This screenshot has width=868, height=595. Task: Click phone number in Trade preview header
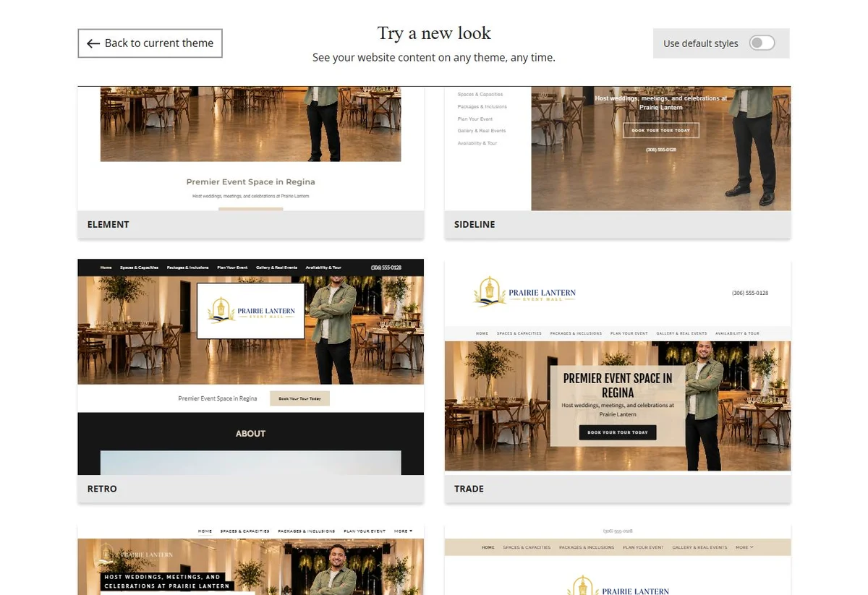(750, 293)
